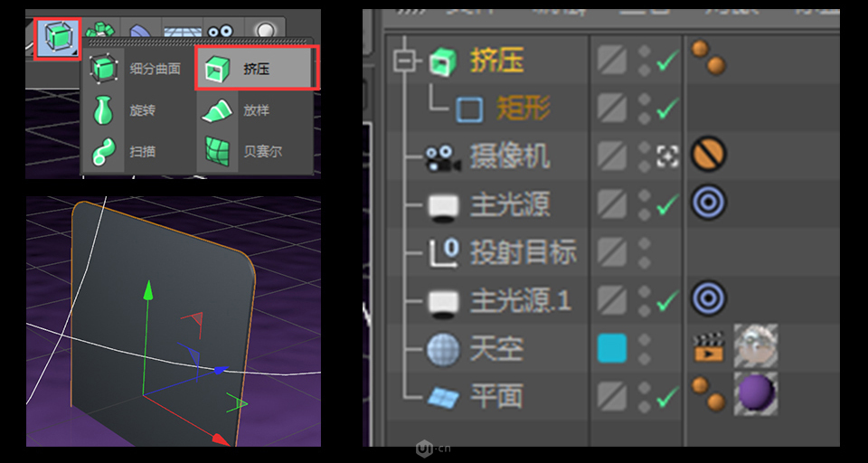
Task: Open the 天空 reflective material thumbnail
Action: tap(756, 346)
